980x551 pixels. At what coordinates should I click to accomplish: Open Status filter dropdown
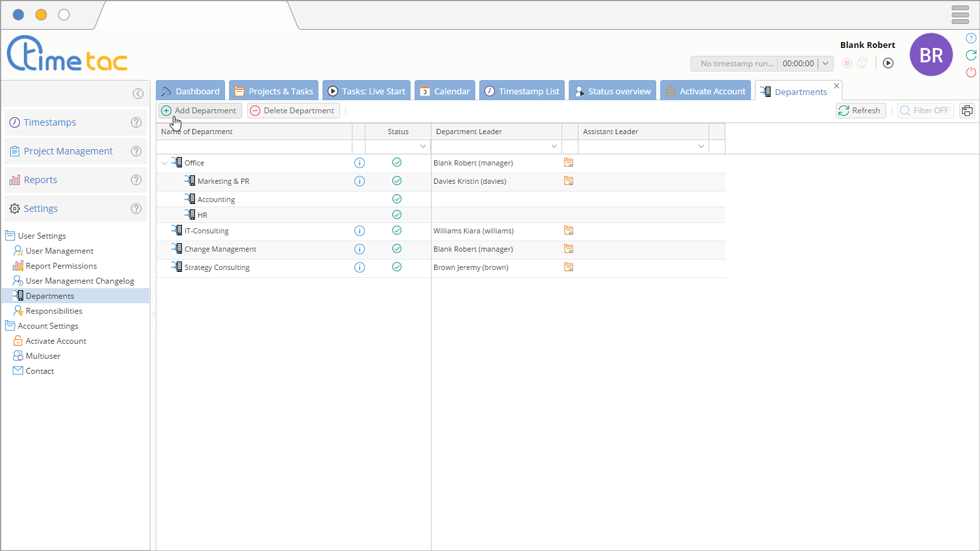click(x=422, y=147)
